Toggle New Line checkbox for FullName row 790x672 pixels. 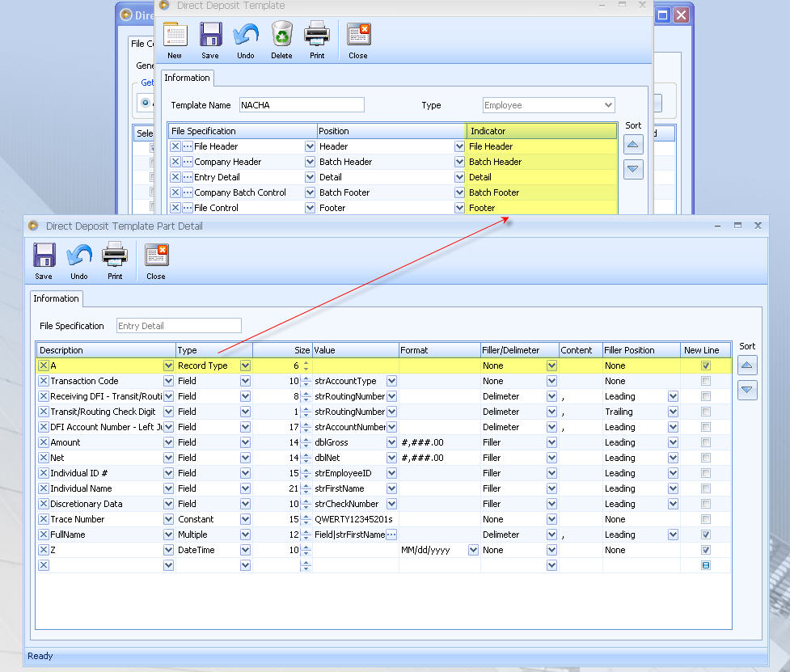(x=706, y=535)
